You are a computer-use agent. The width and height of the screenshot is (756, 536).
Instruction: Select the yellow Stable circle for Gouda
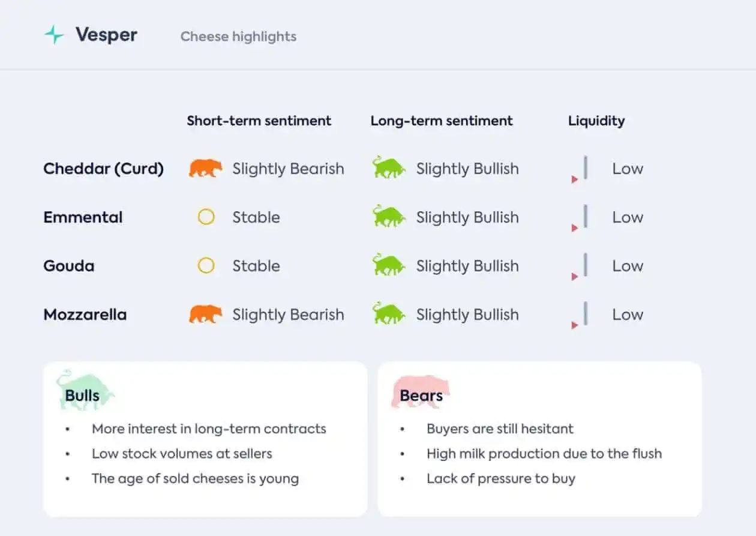click(206, 265)
